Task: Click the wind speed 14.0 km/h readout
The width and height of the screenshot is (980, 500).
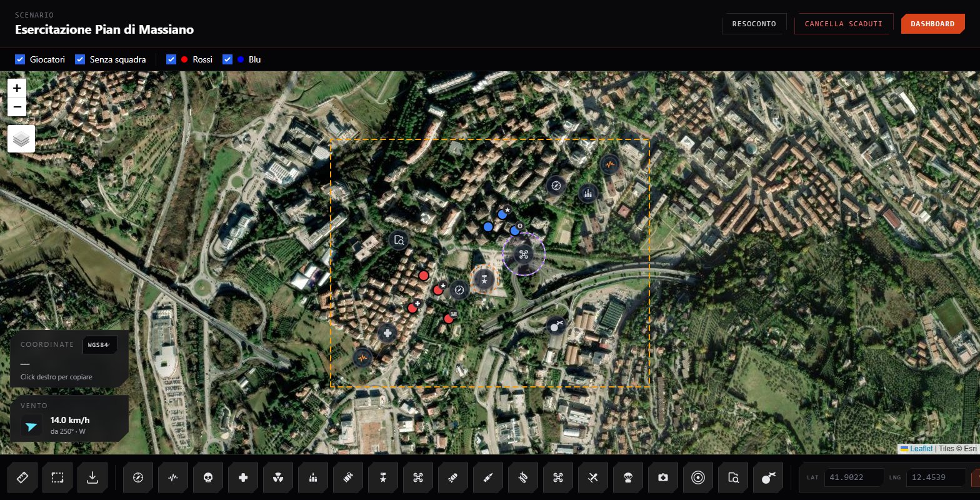Action: [x=70, y=420]
